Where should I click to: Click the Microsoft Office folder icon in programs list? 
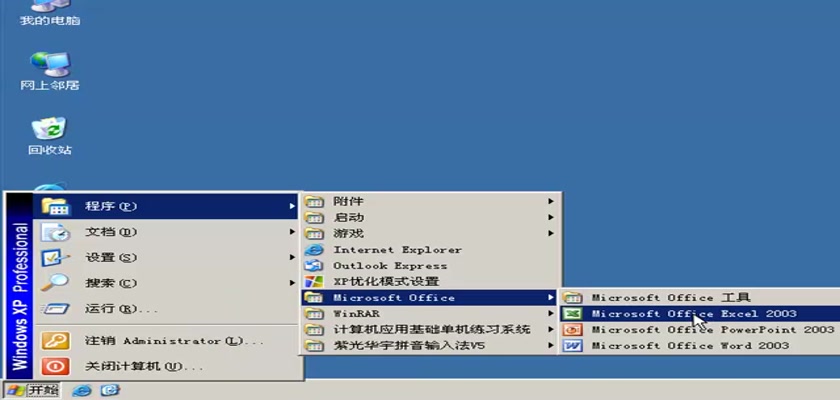[x=314, y=298]
